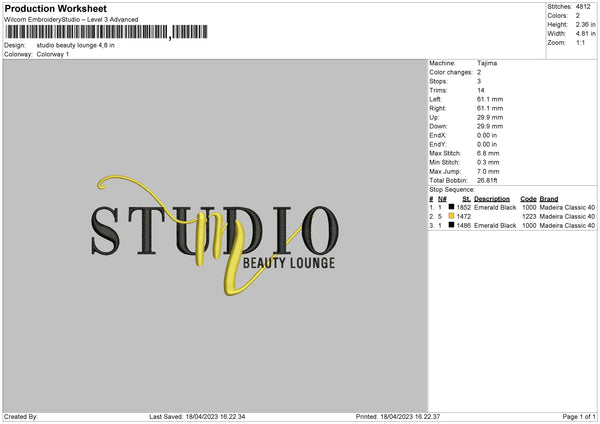Screen dimensions: 600x424
Task: Click the Stitches count 4812
Action: [x=583, y=7]
